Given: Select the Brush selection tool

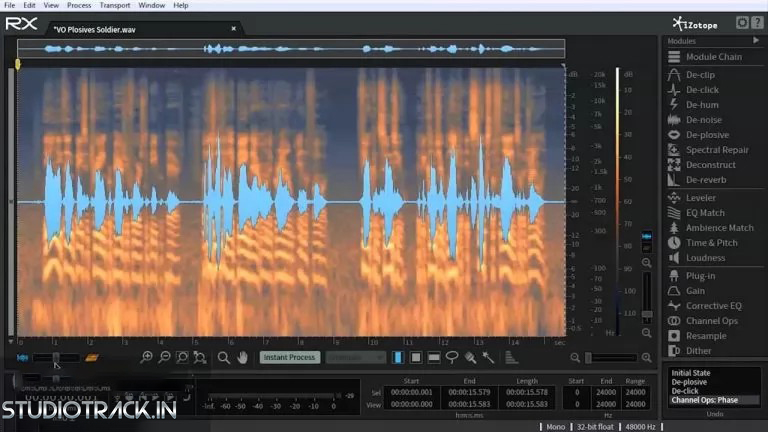Looking at the screenshot, I should [470, 358].
